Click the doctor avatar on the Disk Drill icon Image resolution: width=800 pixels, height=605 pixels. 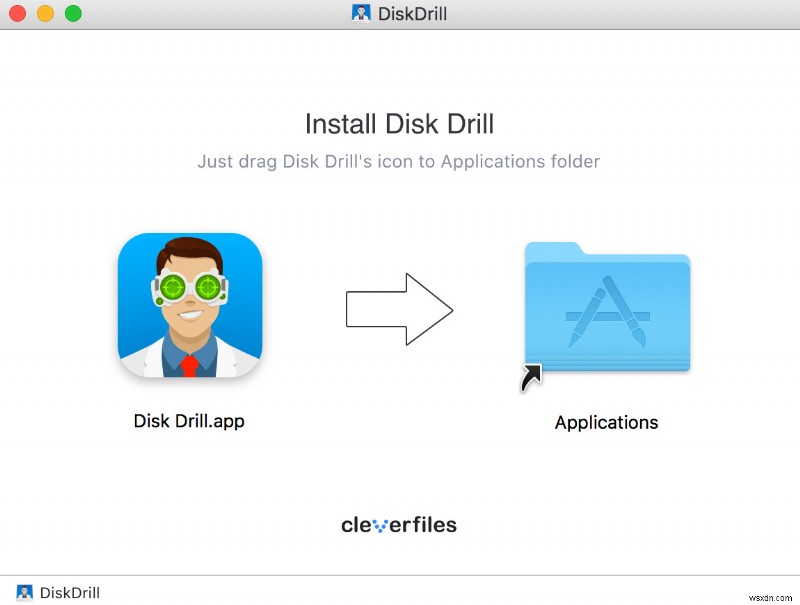pyautogui.click(x=190, y=300)
